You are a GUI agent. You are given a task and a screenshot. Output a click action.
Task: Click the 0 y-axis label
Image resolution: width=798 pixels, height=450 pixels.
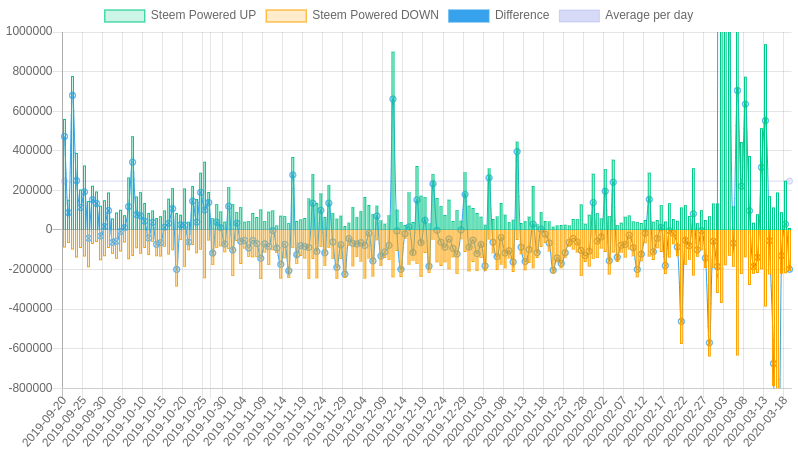click(x=49, y=230)
